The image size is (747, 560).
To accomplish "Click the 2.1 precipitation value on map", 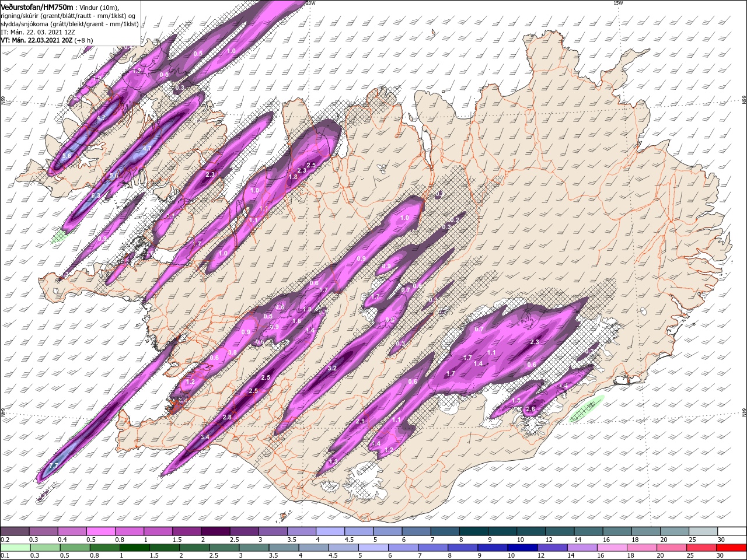I will tap(360, 421).
